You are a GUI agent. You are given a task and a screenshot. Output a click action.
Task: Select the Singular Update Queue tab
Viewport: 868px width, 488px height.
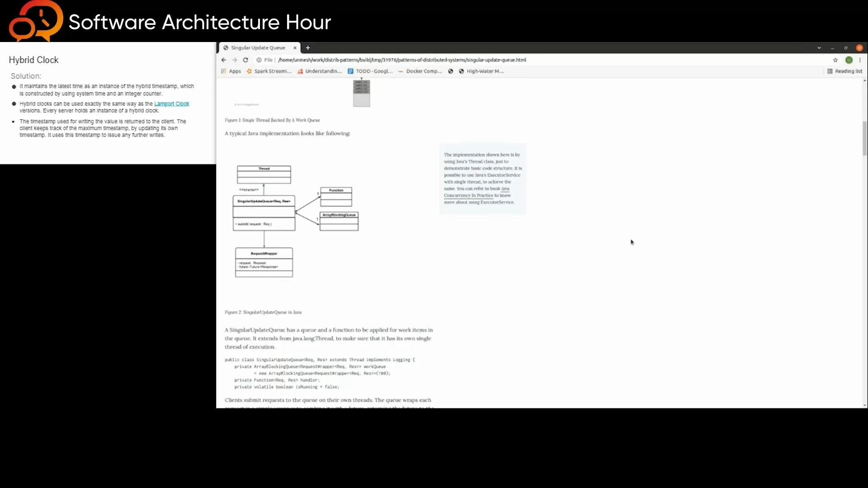coord(258,47)
